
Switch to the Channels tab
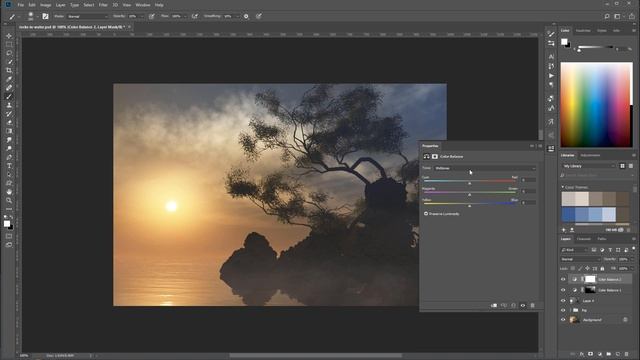pyautogui.click(x=584, y=239)
